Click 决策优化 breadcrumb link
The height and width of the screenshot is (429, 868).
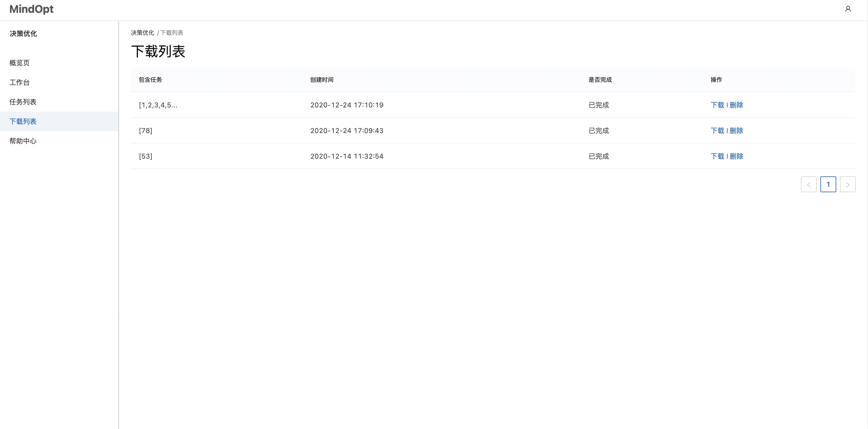point(142,33)
